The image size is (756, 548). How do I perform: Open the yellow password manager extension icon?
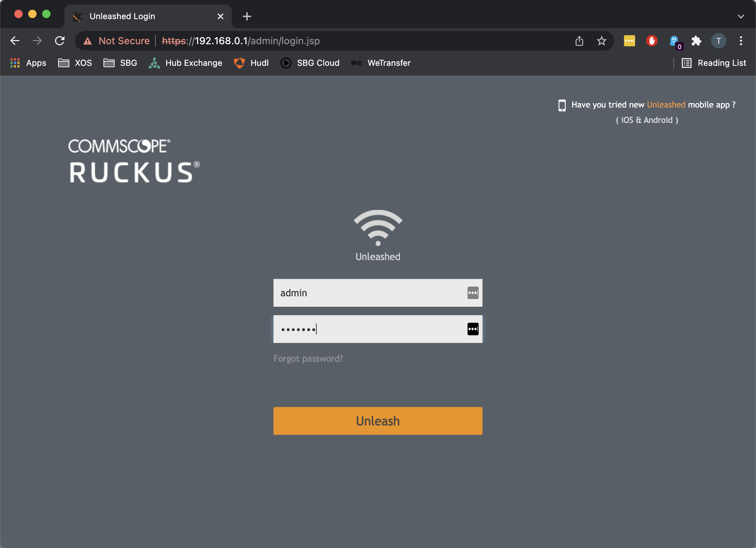coord(630,41)
